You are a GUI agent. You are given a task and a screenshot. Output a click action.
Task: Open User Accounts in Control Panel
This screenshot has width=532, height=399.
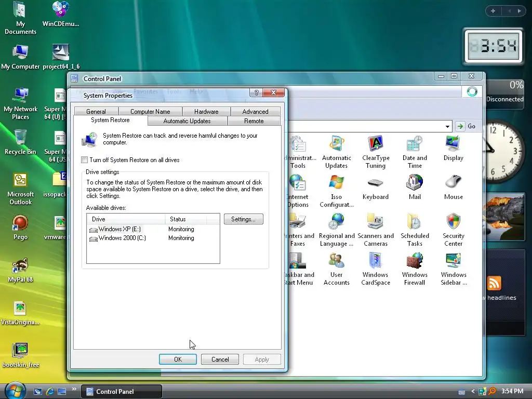coord(336,269)
